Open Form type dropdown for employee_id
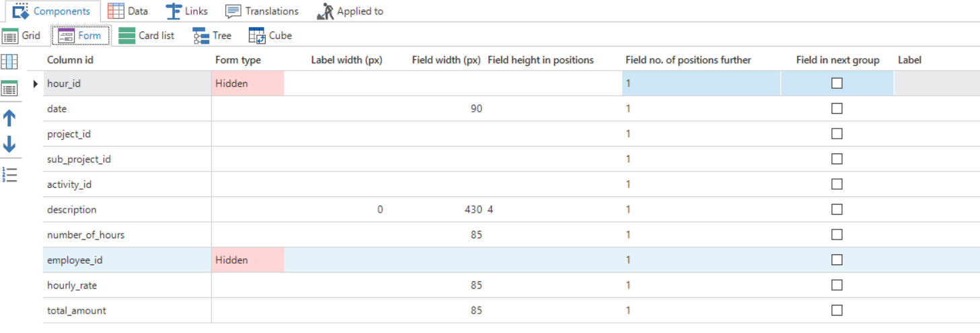The width and height of the screenshot is (980, 333). 248,260
